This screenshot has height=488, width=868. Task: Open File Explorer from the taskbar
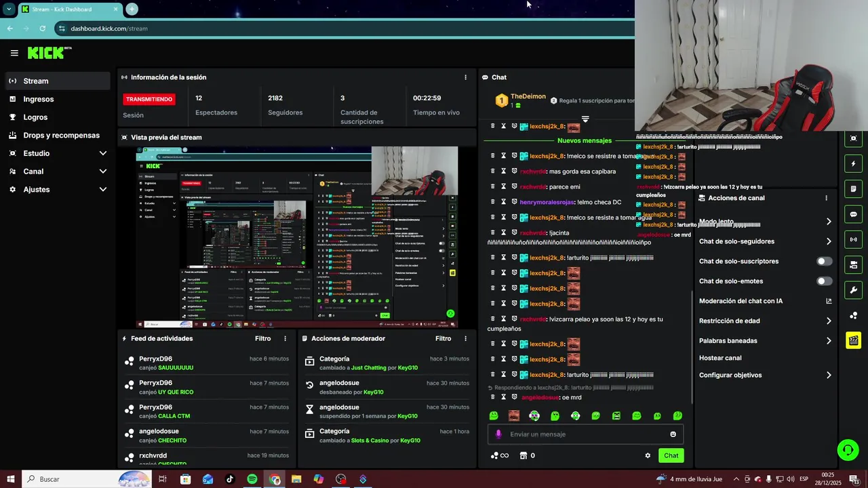coord(296,479)
